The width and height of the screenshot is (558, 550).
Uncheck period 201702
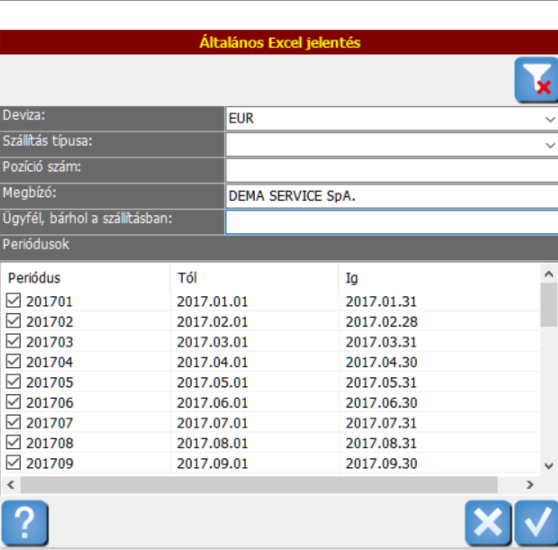[x=14, y=321]
